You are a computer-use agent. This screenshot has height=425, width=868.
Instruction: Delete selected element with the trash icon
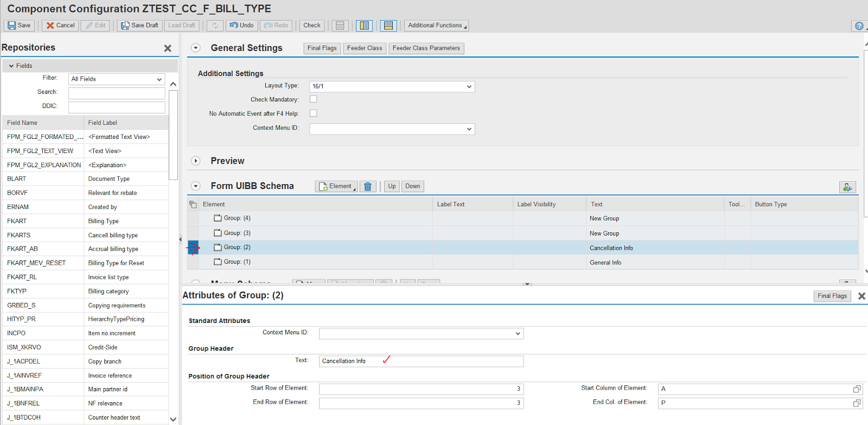click(367, 187)
